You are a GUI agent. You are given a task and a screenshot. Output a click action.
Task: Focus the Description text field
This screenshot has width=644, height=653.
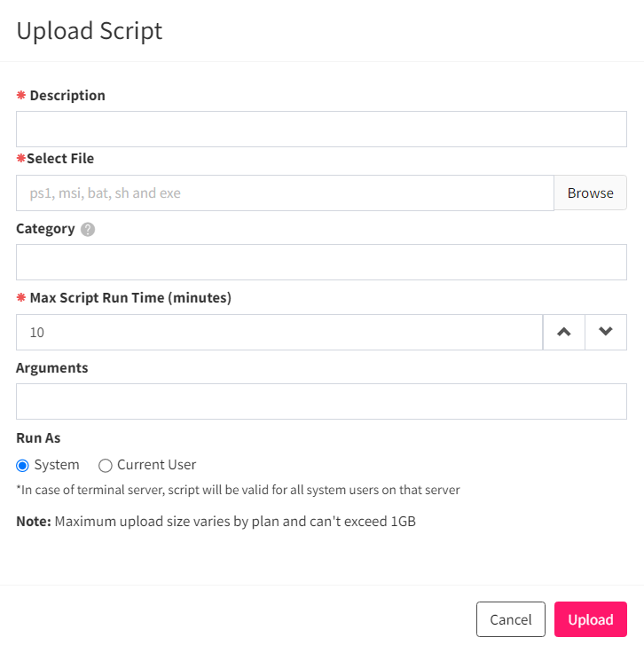(x=321, y=130)
